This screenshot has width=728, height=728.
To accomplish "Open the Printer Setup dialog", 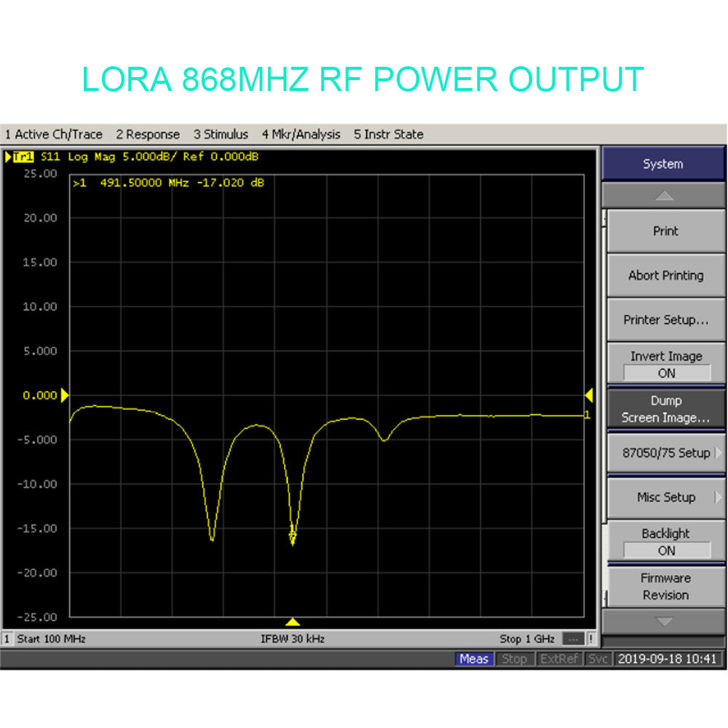I will [665, 320].
